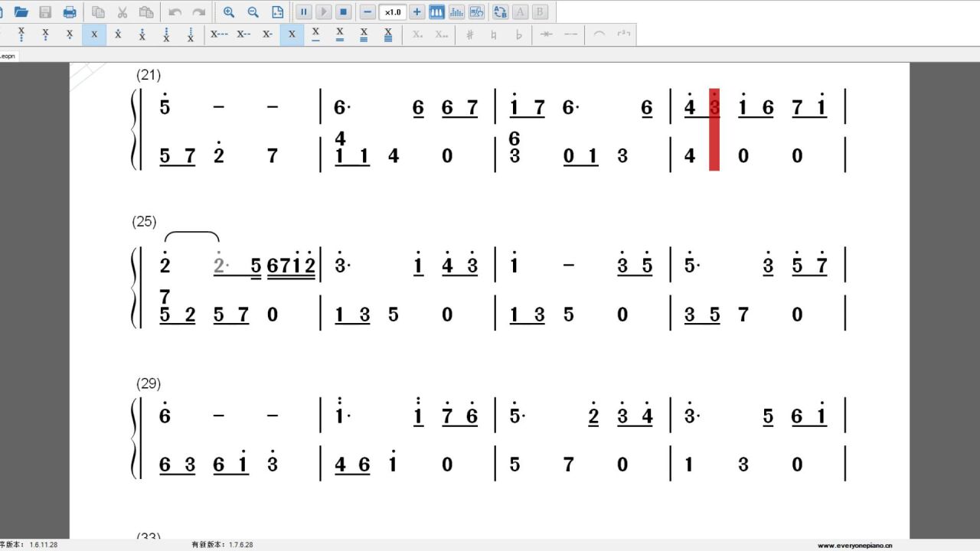Click the open file folder icon
Image resolution: width=980 pixels, height=551 pixels.
click(21, 11)
